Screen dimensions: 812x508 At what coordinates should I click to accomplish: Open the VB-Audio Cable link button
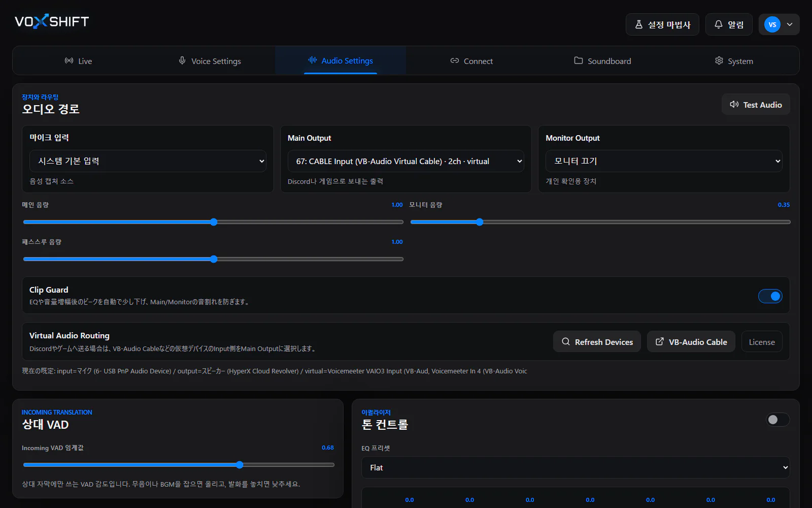coord(691,342)
